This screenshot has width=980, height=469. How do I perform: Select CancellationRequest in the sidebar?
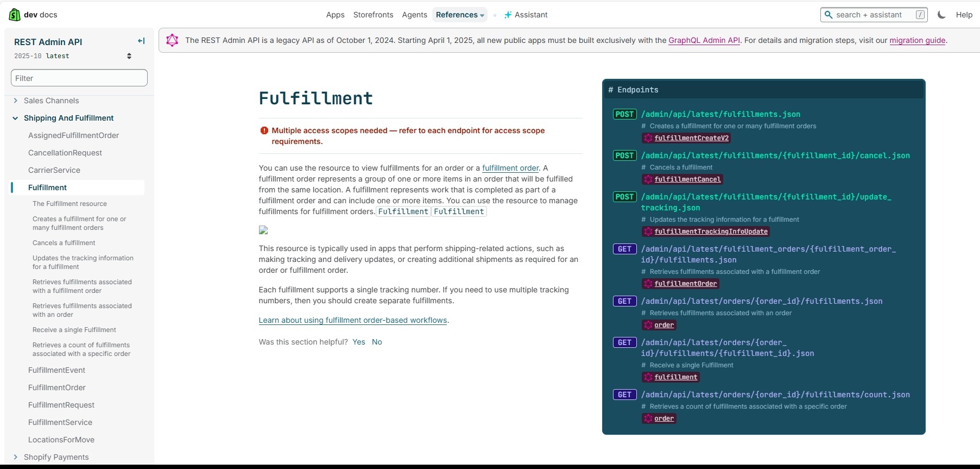65,153
